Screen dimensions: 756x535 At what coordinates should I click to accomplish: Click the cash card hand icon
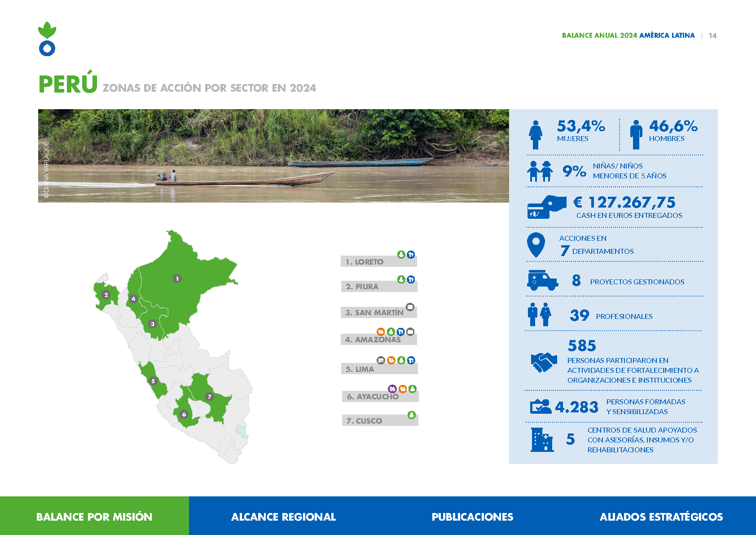546,207
